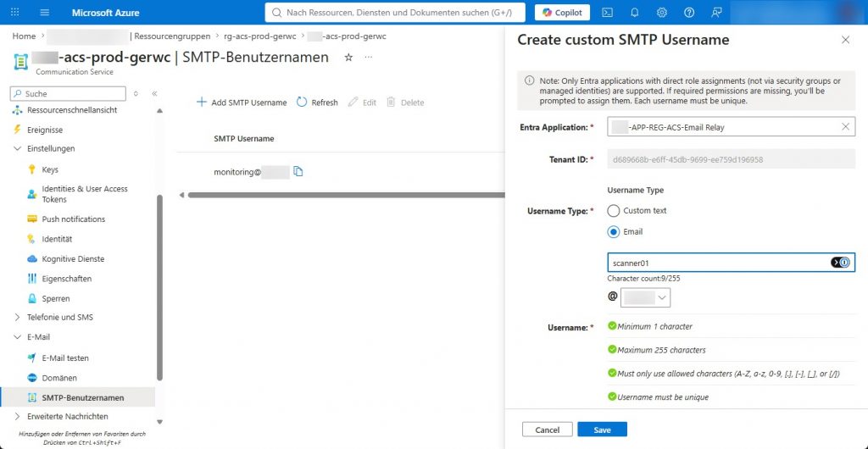Copy the monitoring@ username icon

tap(298, 171)
